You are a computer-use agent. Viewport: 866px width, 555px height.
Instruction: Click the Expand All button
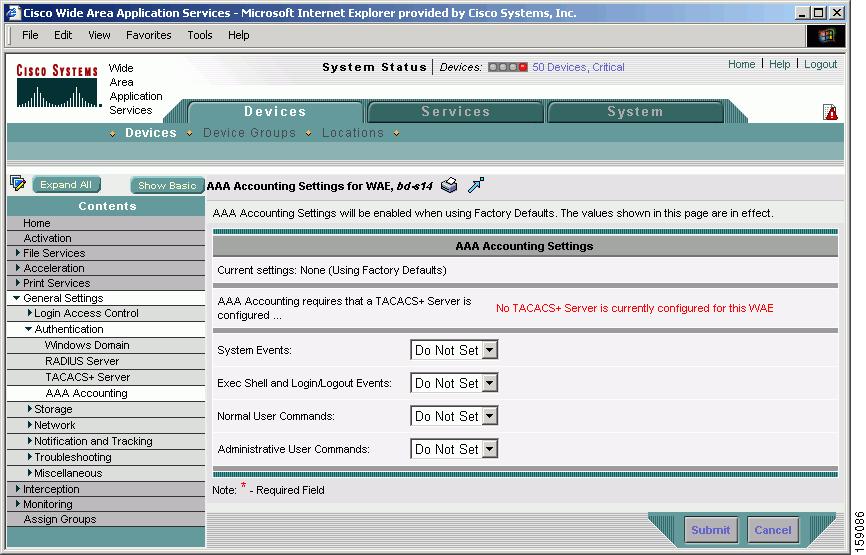66,184
